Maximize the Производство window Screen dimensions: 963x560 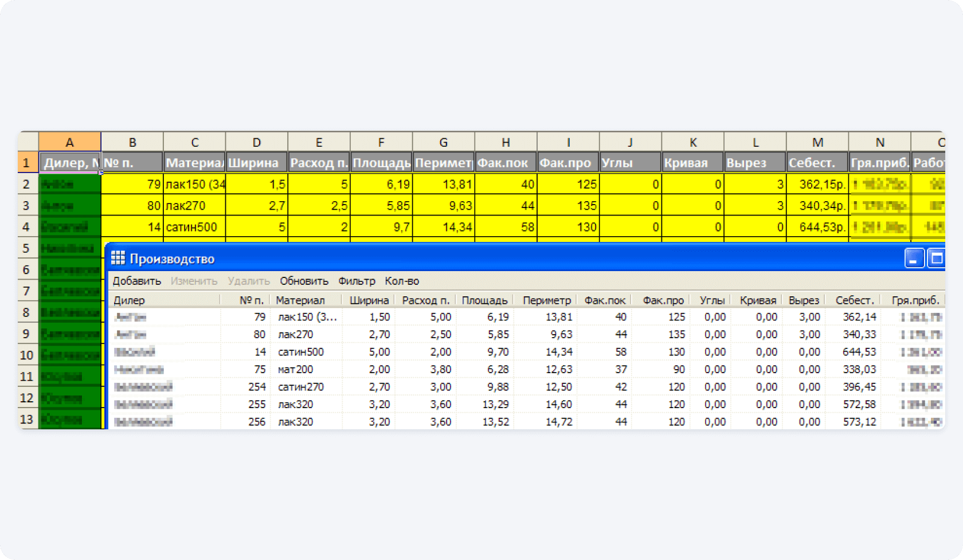tap(936, 259)
